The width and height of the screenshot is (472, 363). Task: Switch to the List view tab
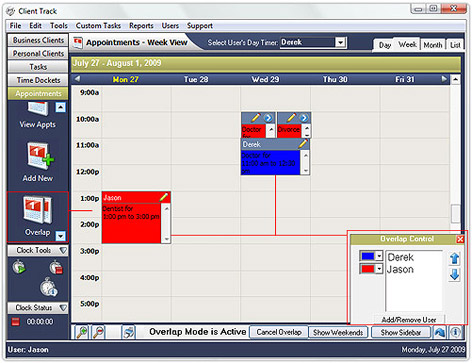point(455,45)
